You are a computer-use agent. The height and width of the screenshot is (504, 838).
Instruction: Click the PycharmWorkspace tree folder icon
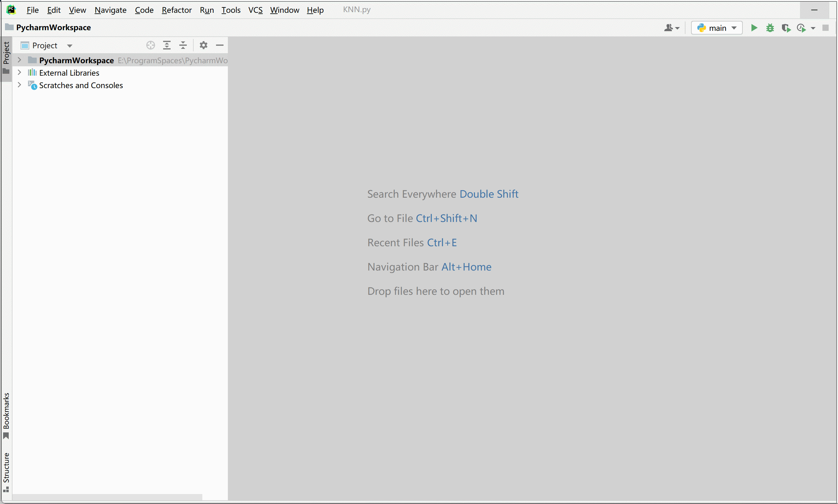tap(32, 60)
